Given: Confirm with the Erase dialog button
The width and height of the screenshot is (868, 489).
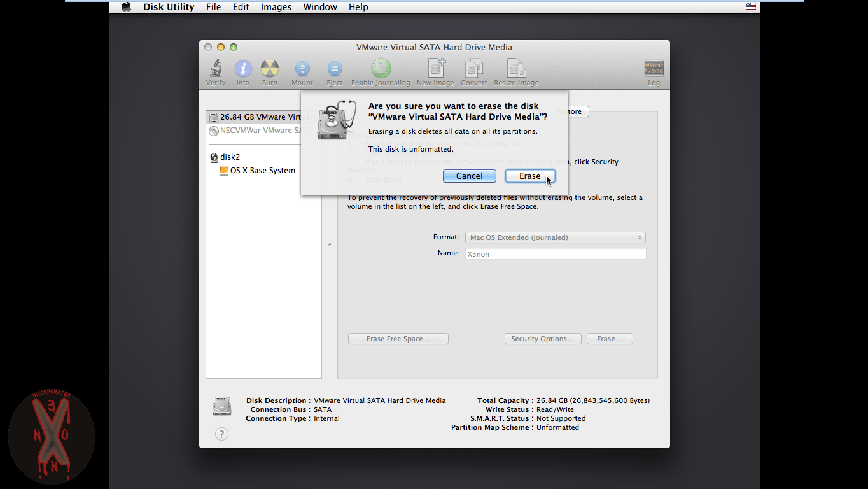Looking at the screenshot, I should (530, 176).
